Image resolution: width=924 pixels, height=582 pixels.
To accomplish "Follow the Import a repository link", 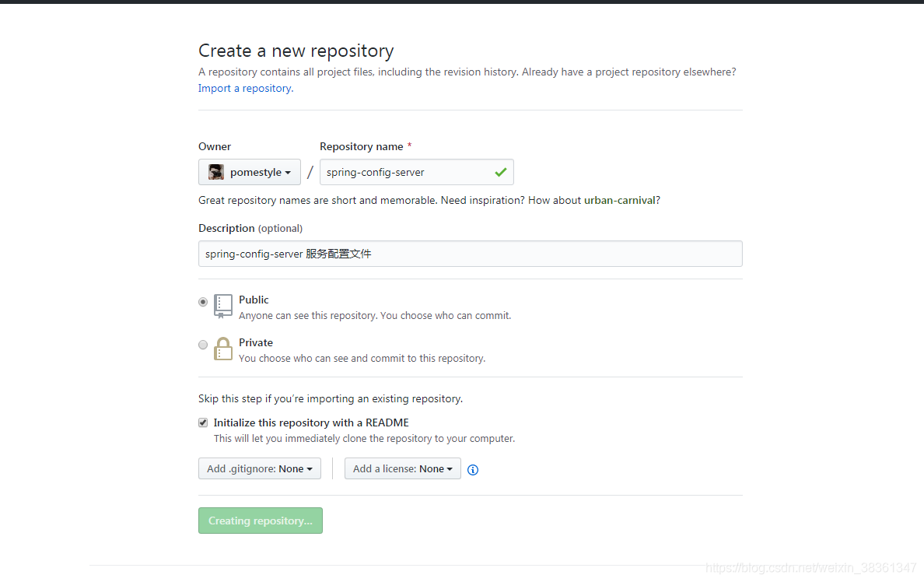I will tap(246, 89).
